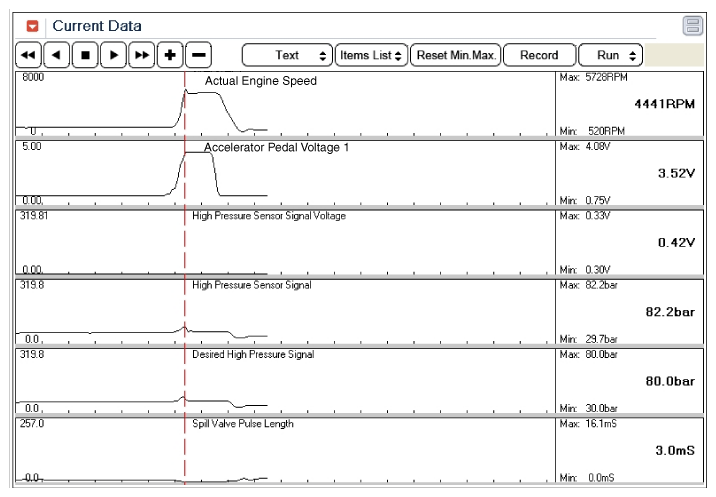Start playback with the play button
The height and width of the screenshot is (497, 716).
pos(113,55)
